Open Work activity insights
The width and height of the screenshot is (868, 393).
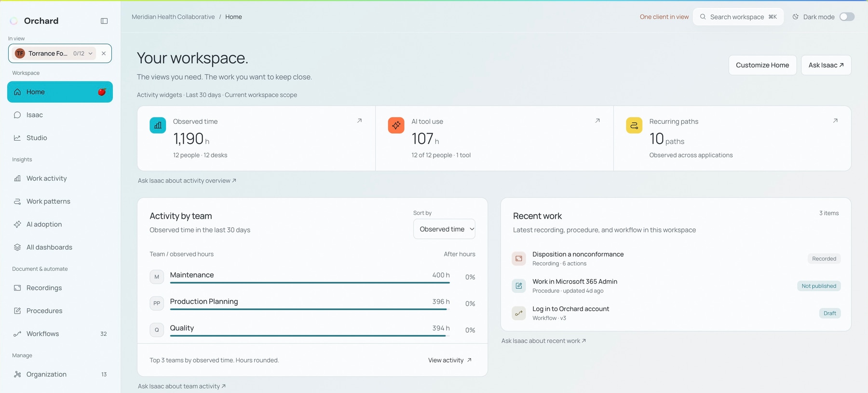(60, 178)
